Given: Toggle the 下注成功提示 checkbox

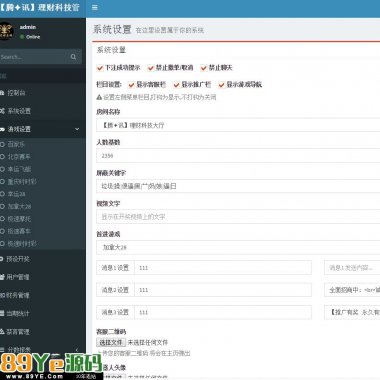Looking at the screenshot, I should click(x=100, y=68).
